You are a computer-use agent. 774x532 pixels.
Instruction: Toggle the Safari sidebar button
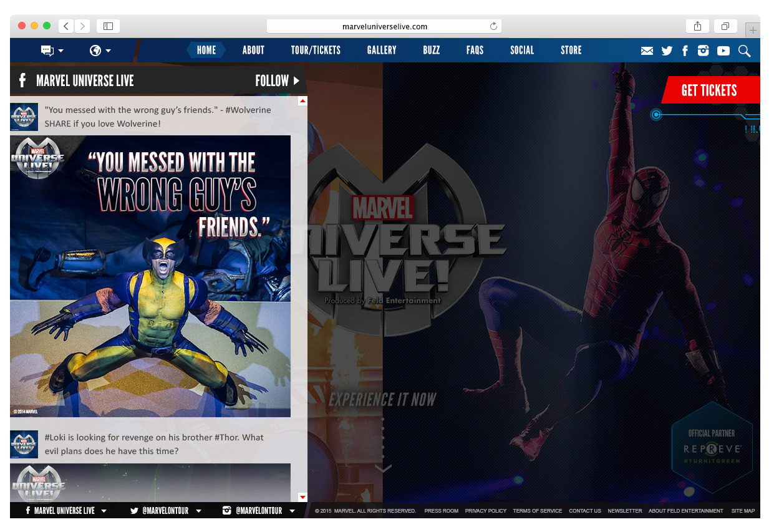click(x=108, y=26)
